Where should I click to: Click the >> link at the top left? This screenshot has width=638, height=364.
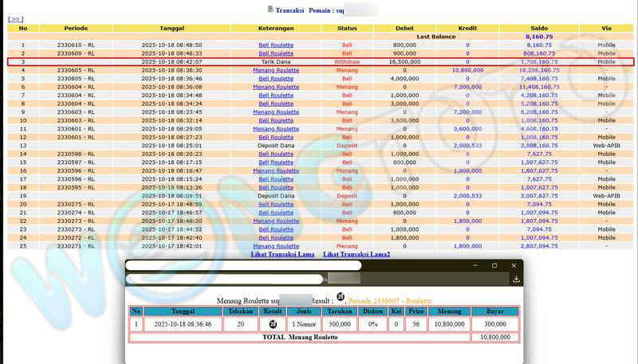pyautogui.click(x=15, y=19)
